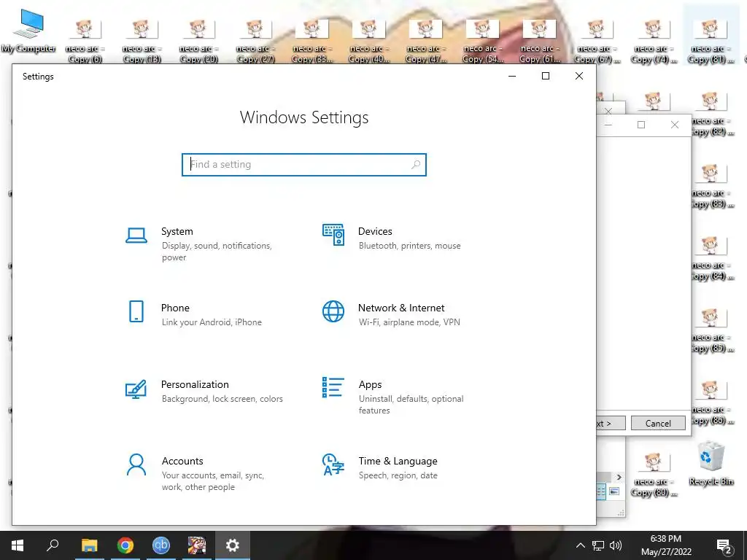
Task: Click the System heading text
Action: click(x=177, y=231)
